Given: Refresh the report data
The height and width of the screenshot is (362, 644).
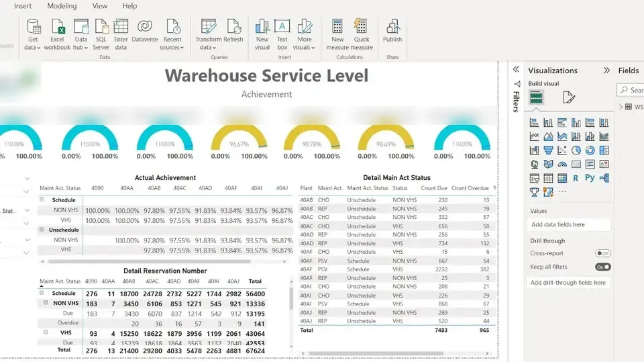Looking at the screenshot, I should 233,31.
